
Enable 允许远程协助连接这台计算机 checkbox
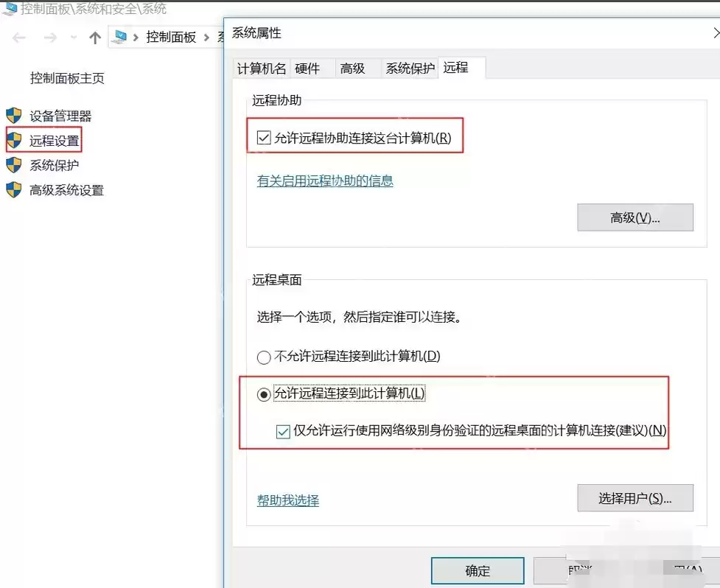pos(262,136)
